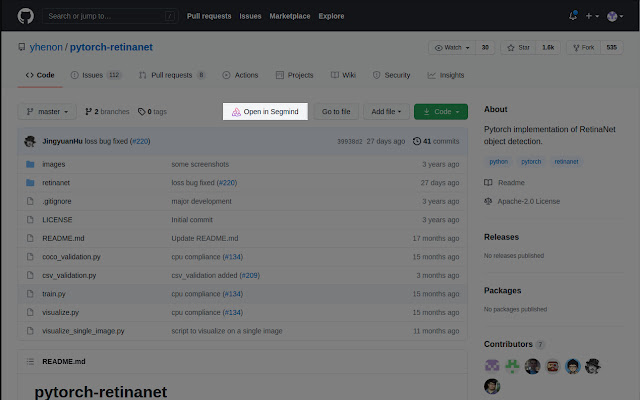Open the Packages heading link
The width and height of the screenshot is (640, 400).
click(x=502, y=291)
